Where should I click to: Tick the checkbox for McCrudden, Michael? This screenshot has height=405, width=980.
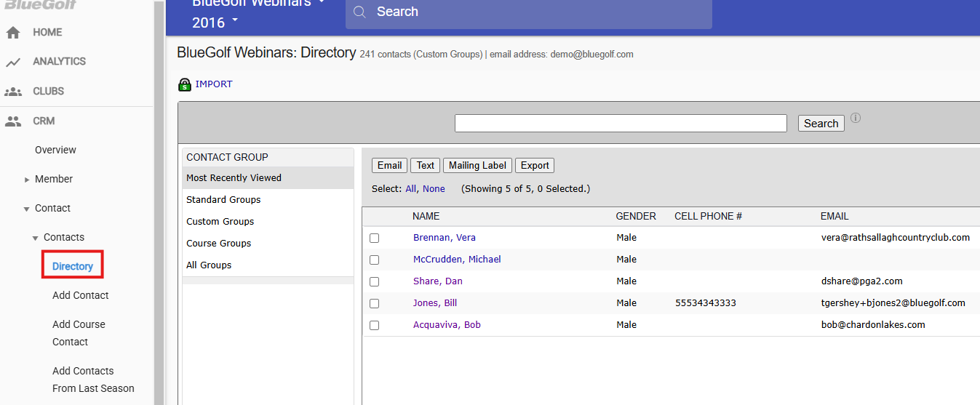pyautogui.click(x=374, y=260)
